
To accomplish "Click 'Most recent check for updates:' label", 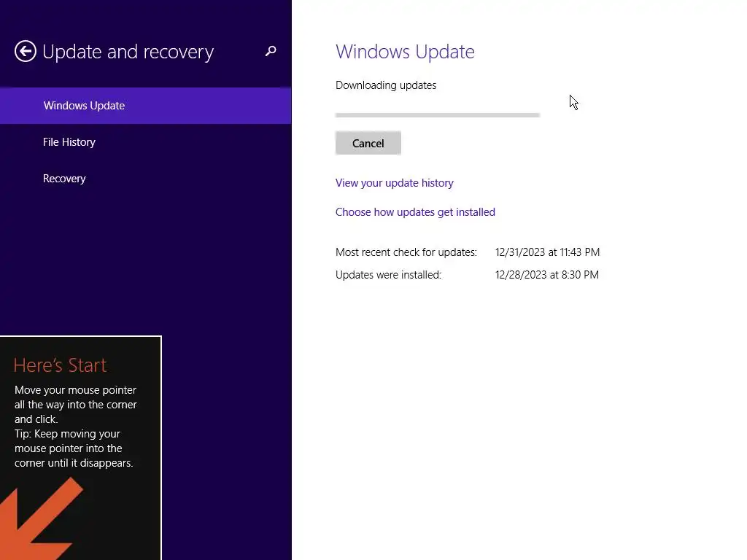I will click(x=406, y=252).
